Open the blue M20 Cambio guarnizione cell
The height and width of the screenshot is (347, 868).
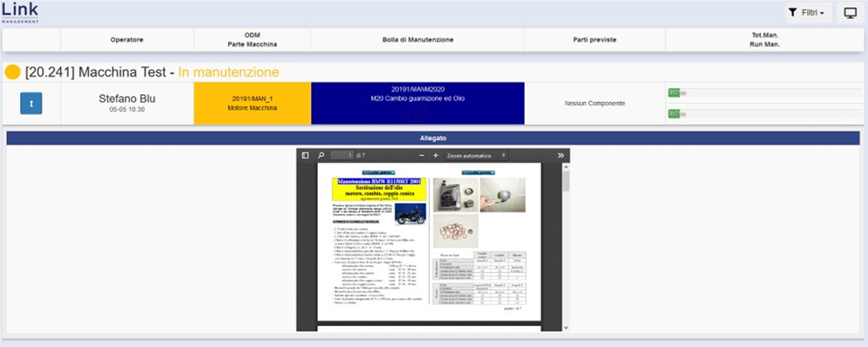tap(418, 104)
